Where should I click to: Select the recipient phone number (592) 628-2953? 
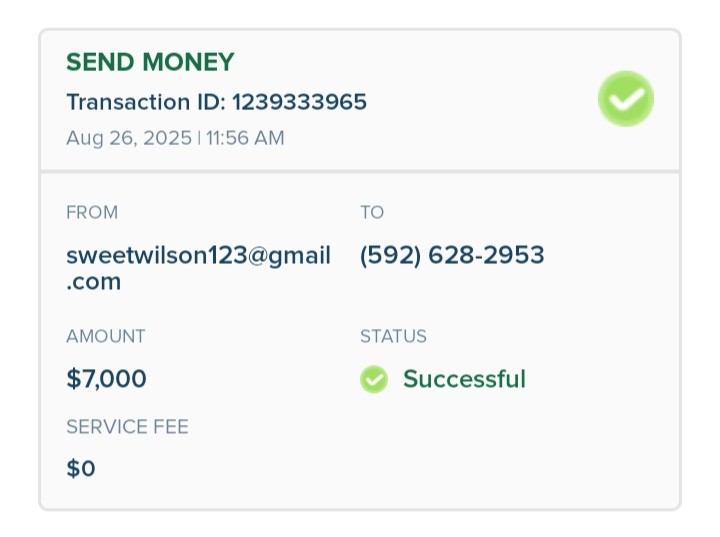coord(452,255)
